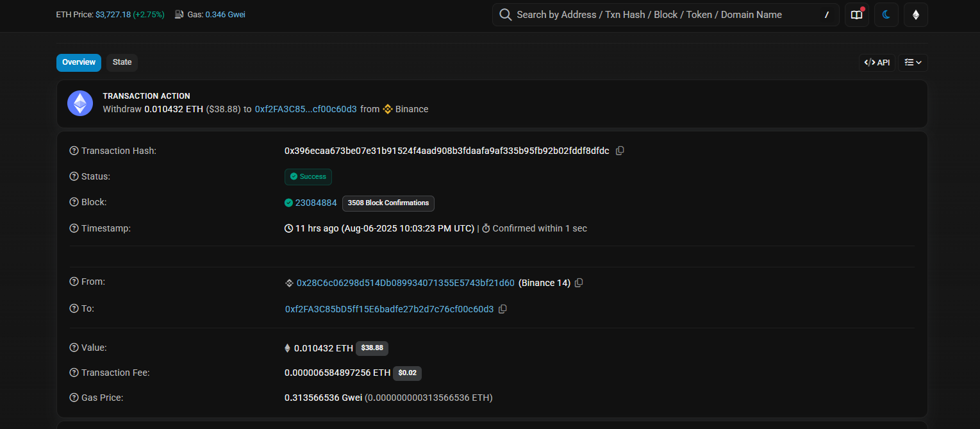Screen dimensions: 980x429
Task: Click the Ethereum logo in Transaction Action
Action: click(80, 103)
